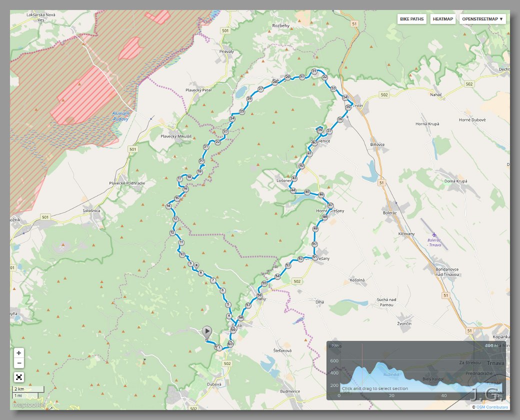Click the small waypoint pin near marker 9

(x=196, y=265)
